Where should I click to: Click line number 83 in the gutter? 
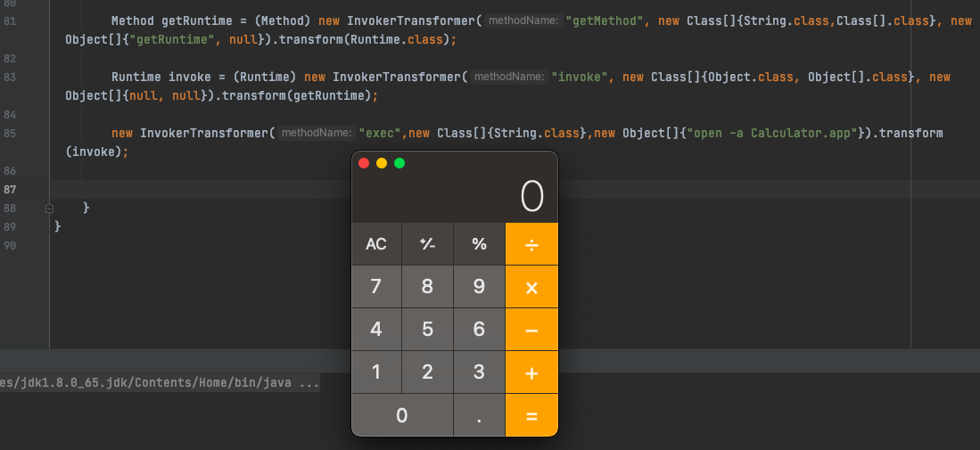10,78
